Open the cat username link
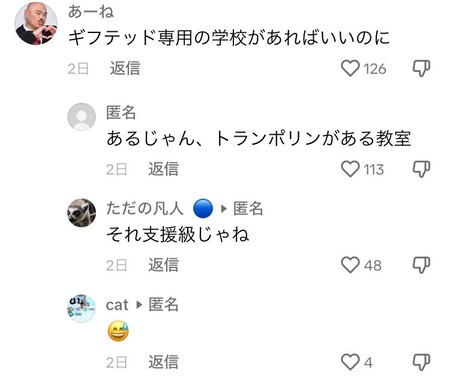This screenshot has width=450, height=382. (117, 305)
